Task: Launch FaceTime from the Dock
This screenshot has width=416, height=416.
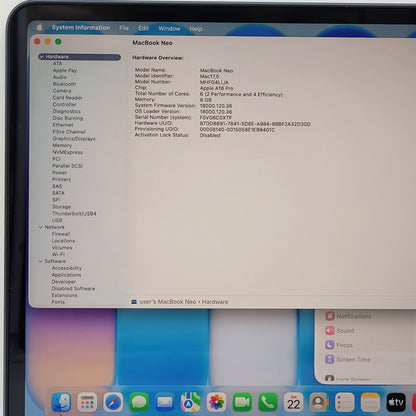Action: [242, 402]
